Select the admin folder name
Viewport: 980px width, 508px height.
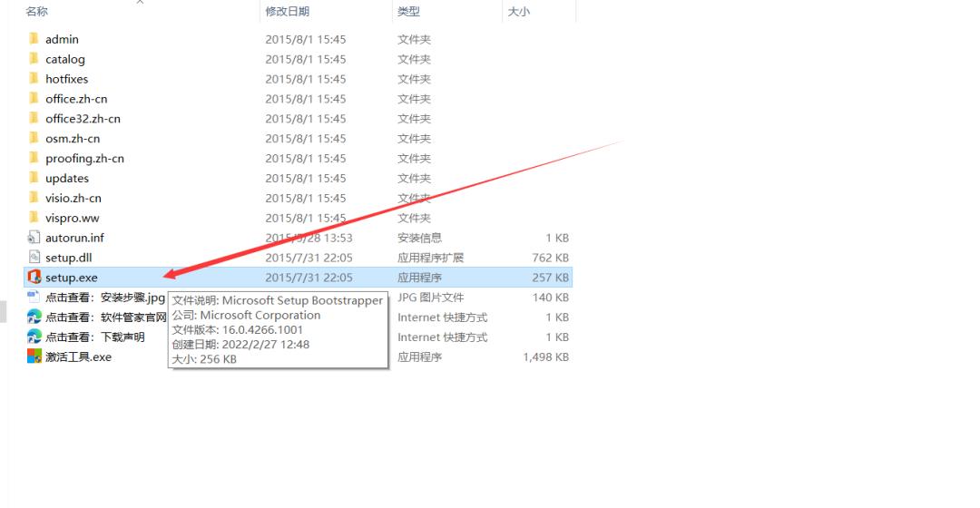62,39
